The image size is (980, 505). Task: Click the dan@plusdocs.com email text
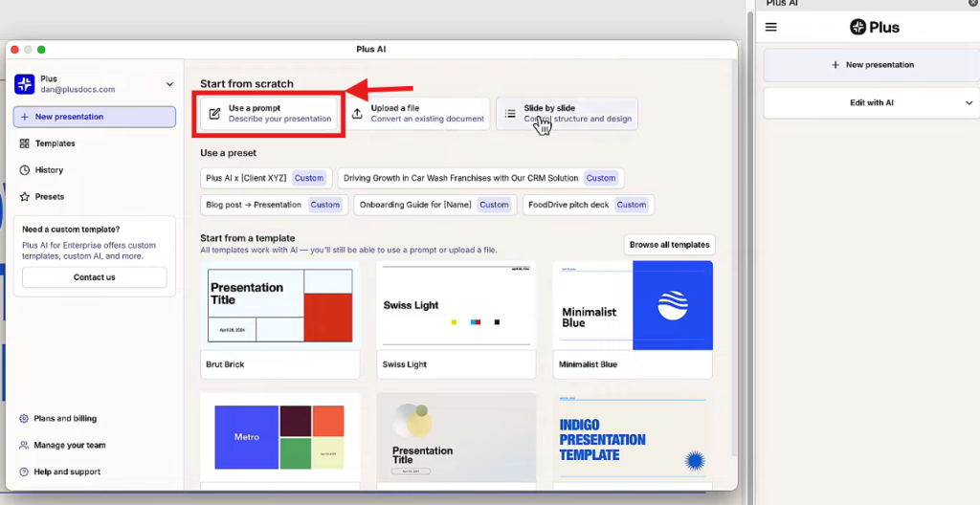coord(78,89)
